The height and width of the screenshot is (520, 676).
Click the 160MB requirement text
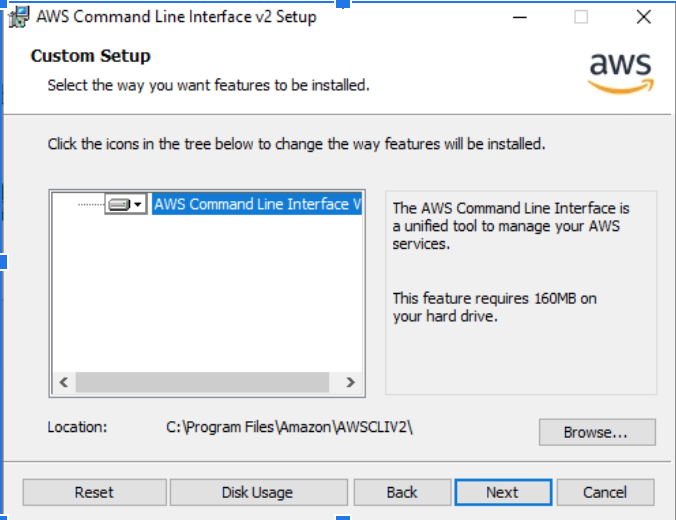tap(495, 307)
